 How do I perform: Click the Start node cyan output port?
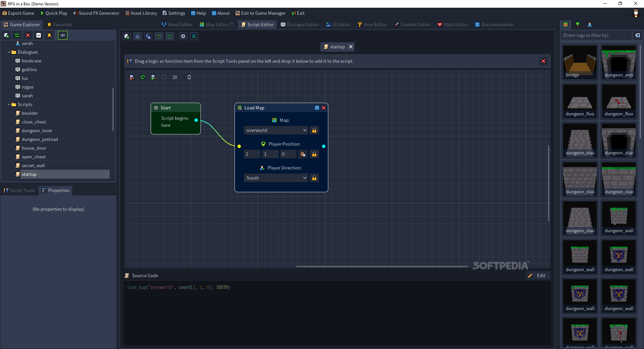coord(196,120)
